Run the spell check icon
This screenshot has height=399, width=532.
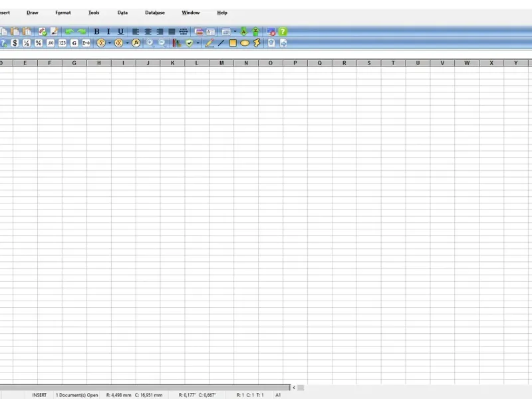43,31
